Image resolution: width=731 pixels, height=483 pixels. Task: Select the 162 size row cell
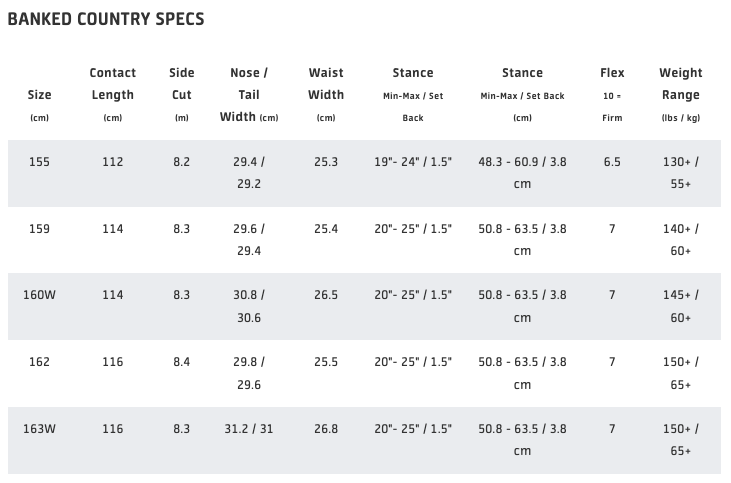coord(40,362)
